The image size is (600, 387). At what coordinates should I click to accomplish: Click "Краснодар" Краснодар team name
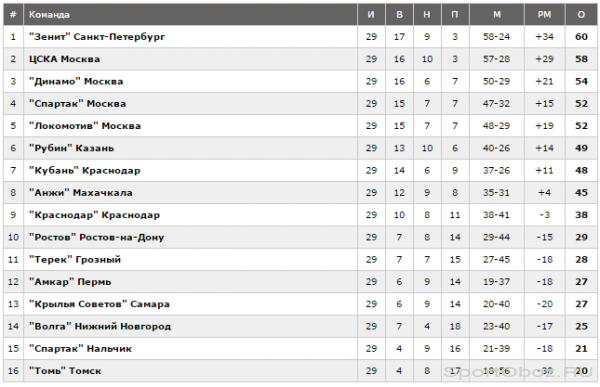coord(95,215)
